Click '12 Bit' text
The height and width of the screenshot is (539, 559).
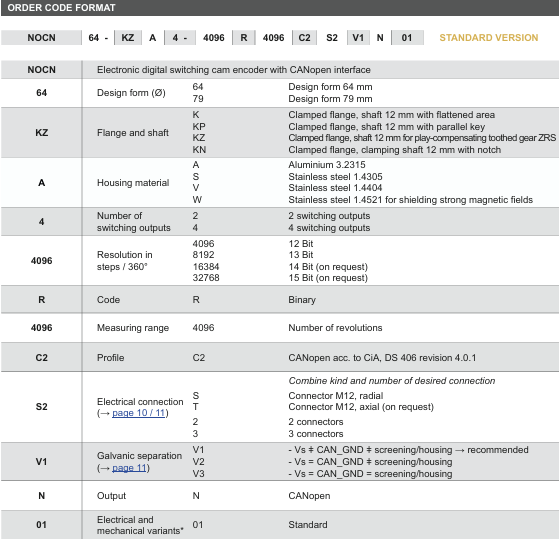pos(301,244)
